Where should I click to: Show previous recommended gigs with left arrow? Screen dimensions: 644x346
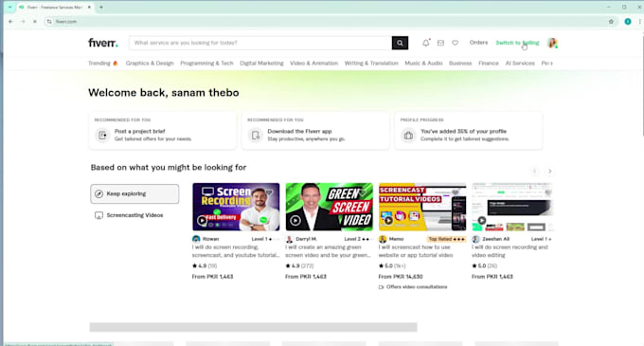[534, 172]
